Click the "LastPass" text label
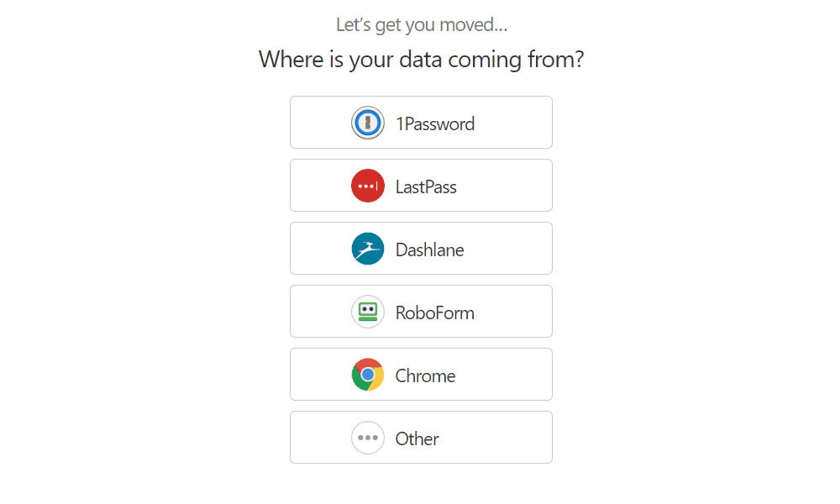The width and height of the screenshot is (840, 504). coord(426,187)
